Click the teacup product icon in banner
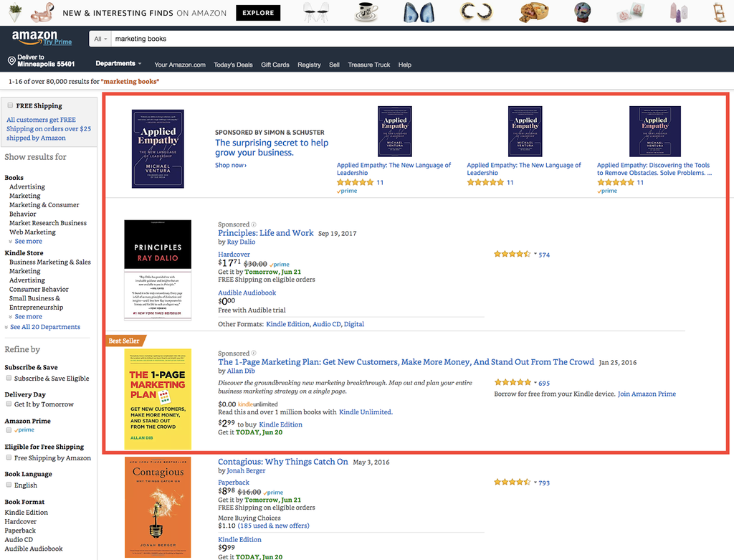The width and height of the screenshot is (734, 560). coord(366,13)
